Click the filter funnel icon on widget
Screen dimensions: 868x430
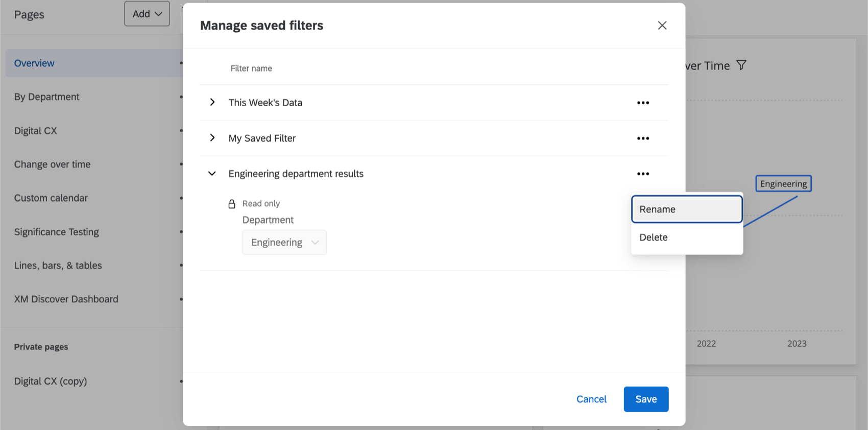pyautogui.click(x=741, y=65)
